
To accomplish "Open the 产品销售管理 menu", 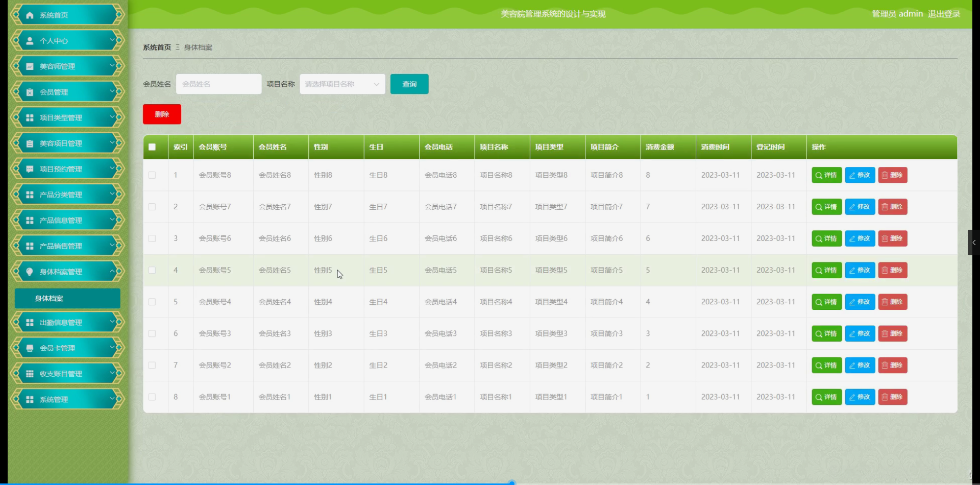I will pos(67,246).
